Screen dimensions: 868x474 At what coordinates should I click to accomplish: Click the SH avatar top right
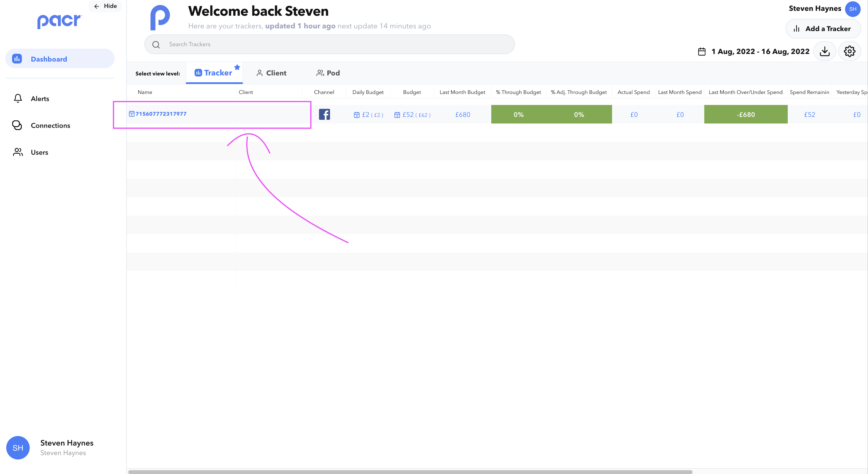[853, 9]
